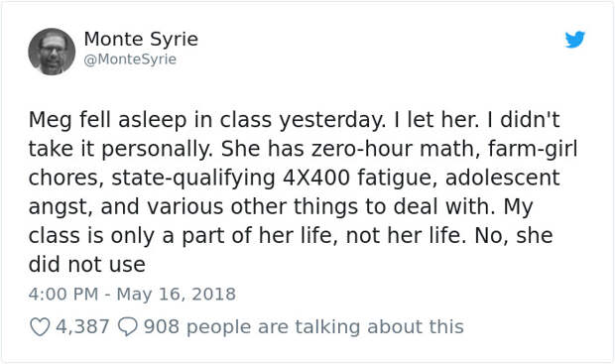Open '908 people are talking about this'
The width and height of the screenshot is (615, 364).
(304, 326)
